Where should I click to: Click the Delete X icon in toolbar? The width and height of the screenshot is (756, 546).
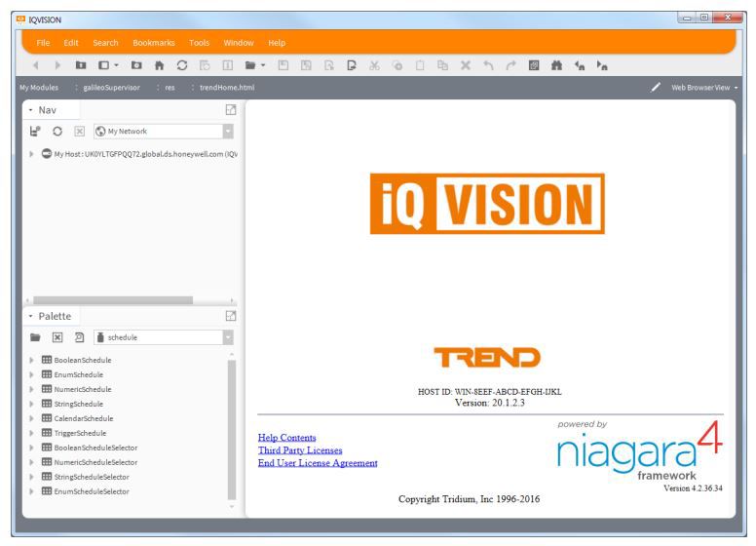(466, 65)
